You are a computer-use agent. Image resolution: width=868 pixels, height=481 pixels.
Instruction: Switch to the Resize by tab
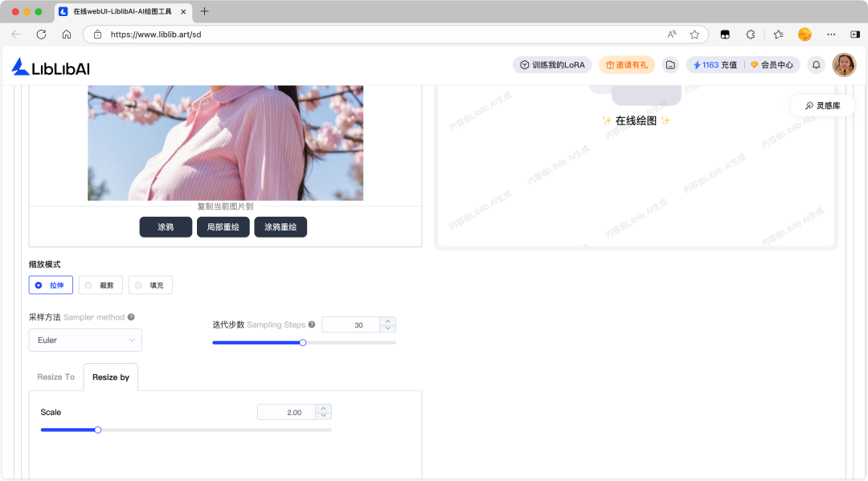point(111,377)
